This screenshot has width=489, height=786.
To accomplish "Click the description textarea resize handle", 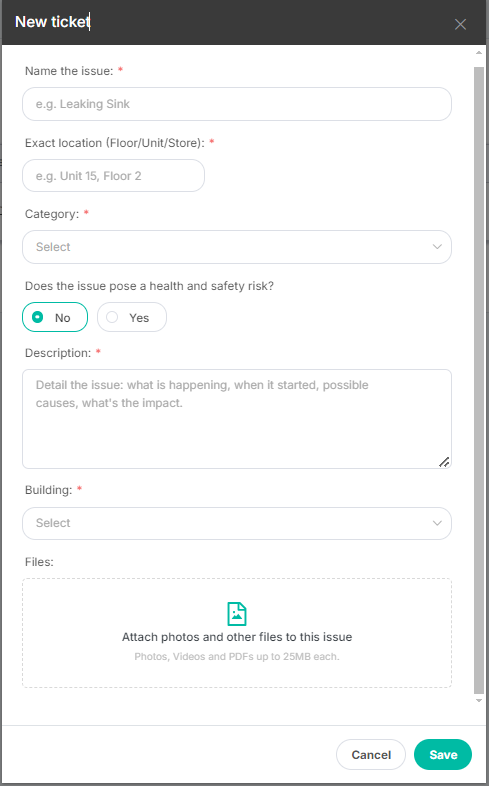I will [x=444, y=462].
